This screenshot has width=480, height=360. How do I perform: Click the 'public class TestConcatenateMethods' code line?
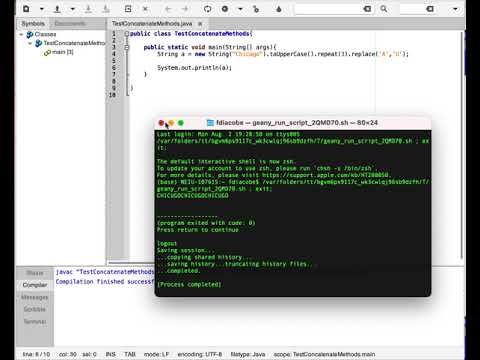point(191,34)
